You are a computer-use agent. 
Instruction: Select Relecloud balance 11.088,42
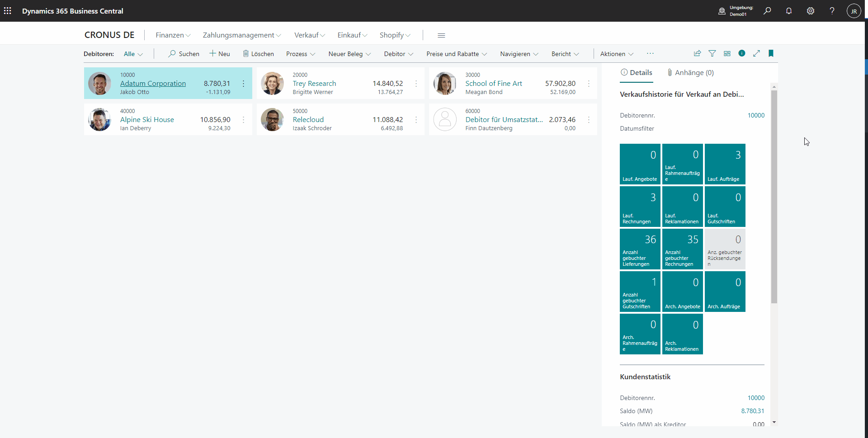tap(387, 120)
